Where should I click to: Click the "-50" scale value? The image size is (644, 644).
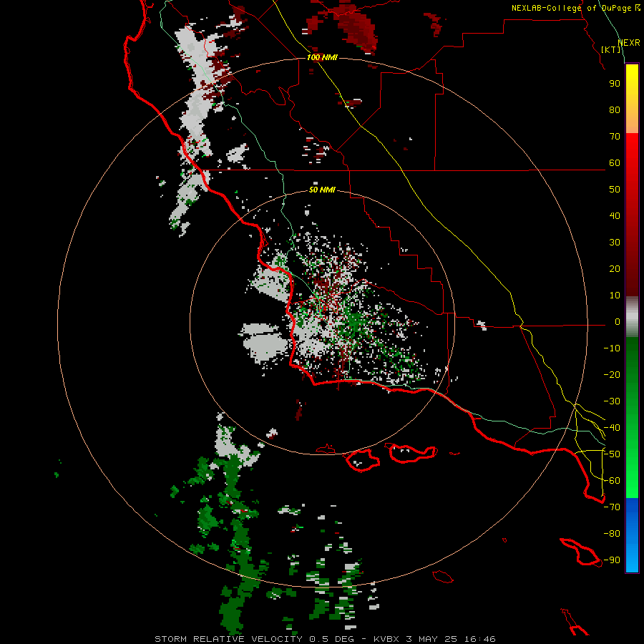pyautogui.click(x=612, y=454)
